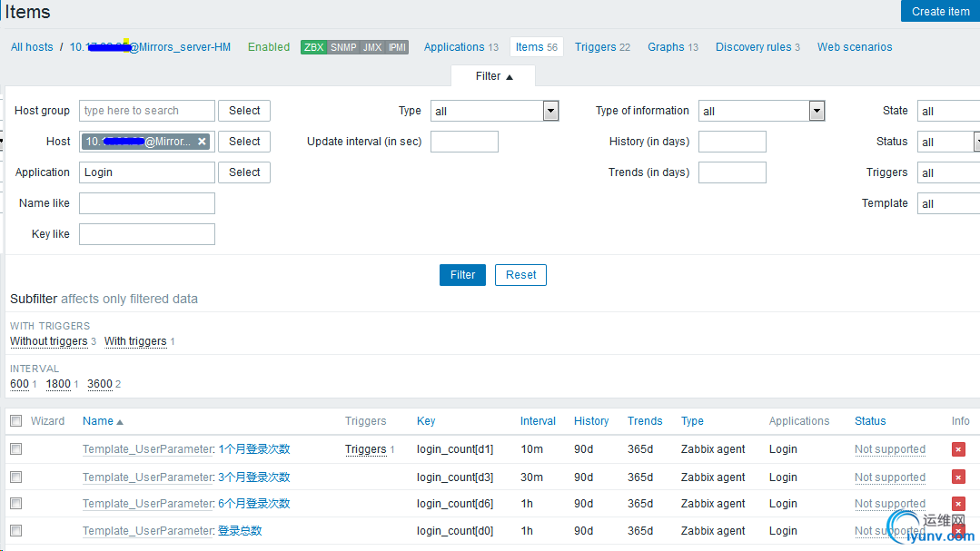Click the JMX availability badge
Screen dimensions: 980x551
pyautogui.click(x=371, y=47)
